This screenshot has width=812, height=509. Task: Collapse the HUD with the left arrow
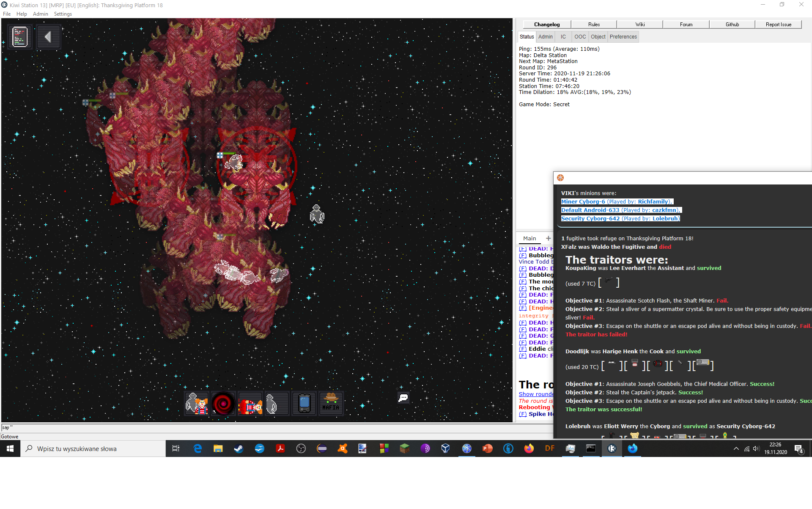(48, 37)
